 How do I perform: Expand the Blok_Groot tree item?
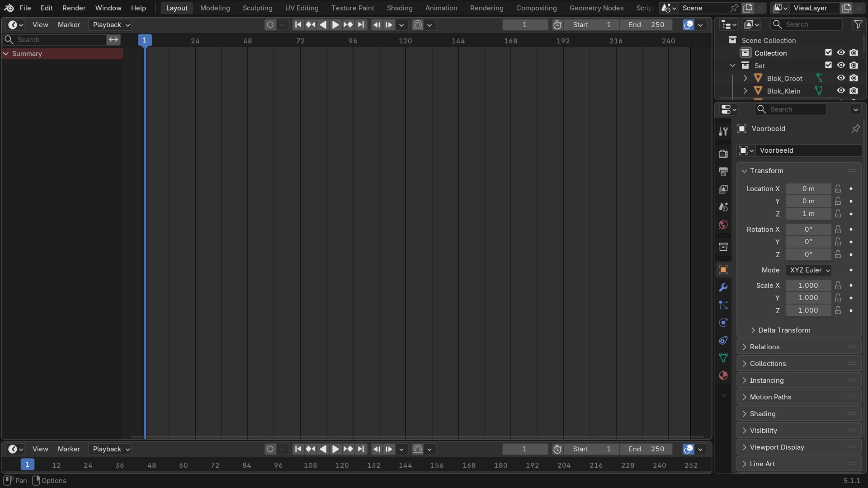745,78
